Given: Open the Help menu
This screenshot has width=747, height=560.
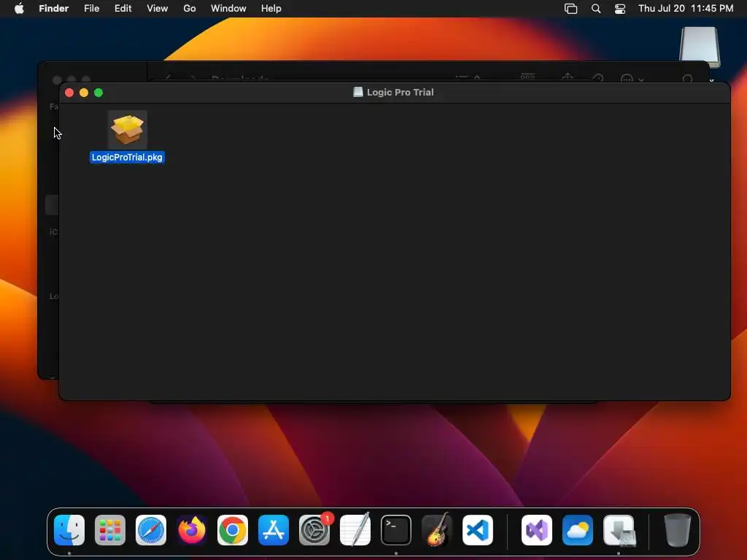Looking at the screenshot, I should pos(271,9).
